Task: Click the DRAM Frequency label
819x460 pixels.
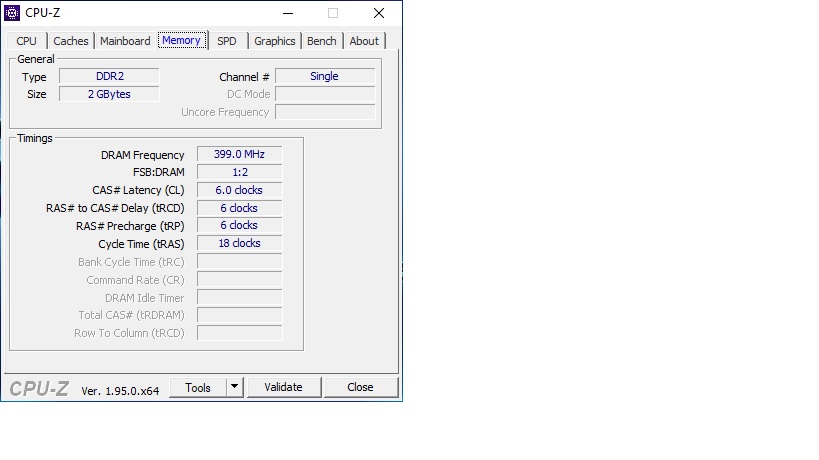Action: pyautogui.click(x=143, y=155)
